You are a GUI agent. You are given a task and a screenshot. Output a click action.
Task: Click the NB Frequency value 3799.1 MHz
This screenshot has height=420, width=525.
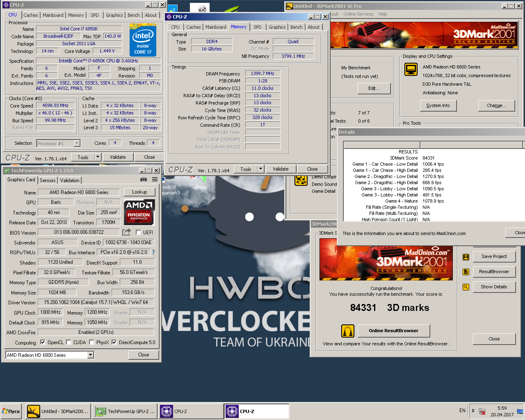pyautogui.click(x=293, y=56)
